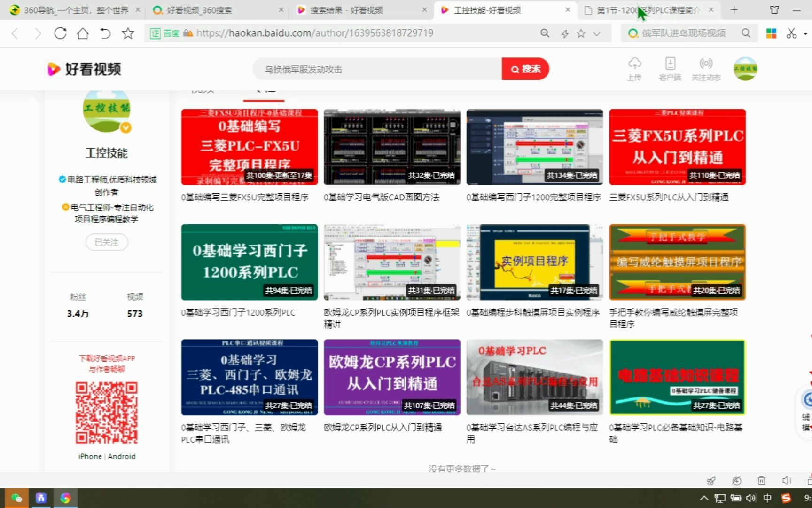812x508 pixels.
Task: Click the address bar zoom magnifier icon
Action: pyautogui.click(x=545, y=33)
